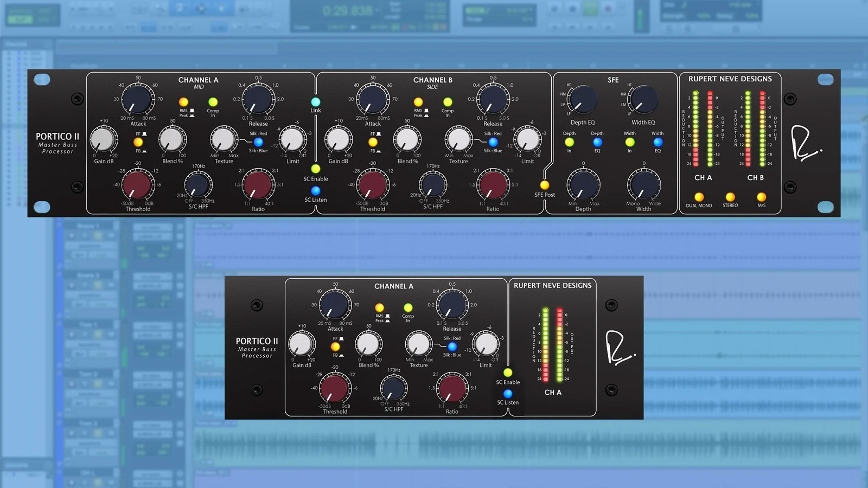Toggle SC Listen button on mono unit
Viewport: 868px width, 488px height.
[508, 394]
